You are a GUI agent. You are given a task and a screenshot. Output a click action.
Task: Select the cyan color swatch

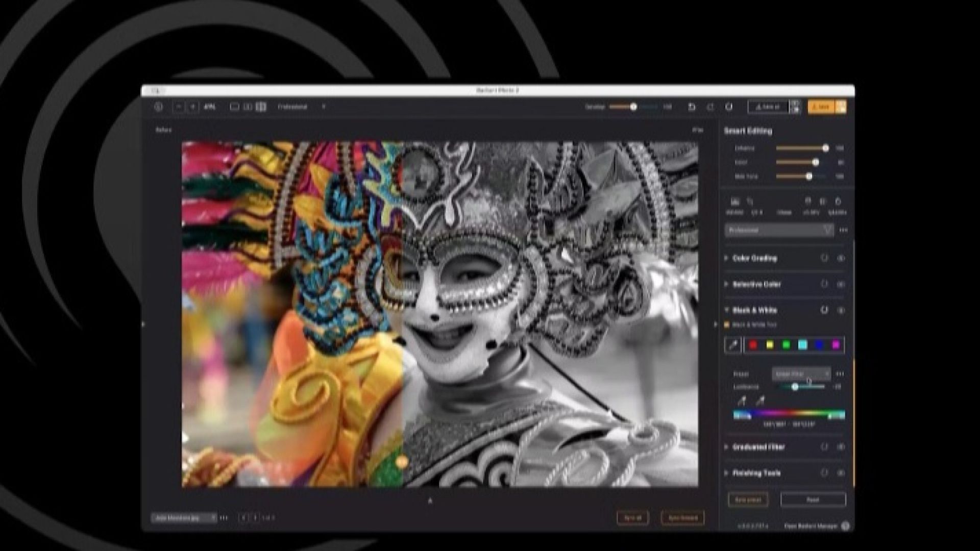coord(802,345)
